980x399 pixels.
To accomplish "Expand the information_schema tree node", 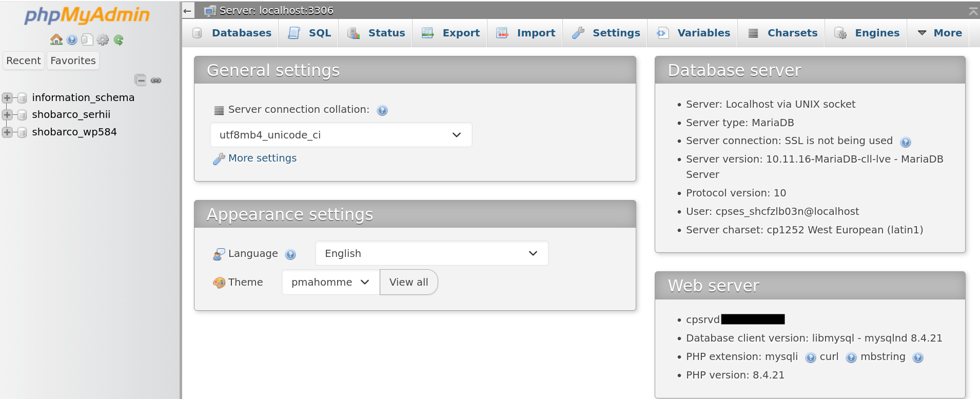I will [x=7, y=98].
